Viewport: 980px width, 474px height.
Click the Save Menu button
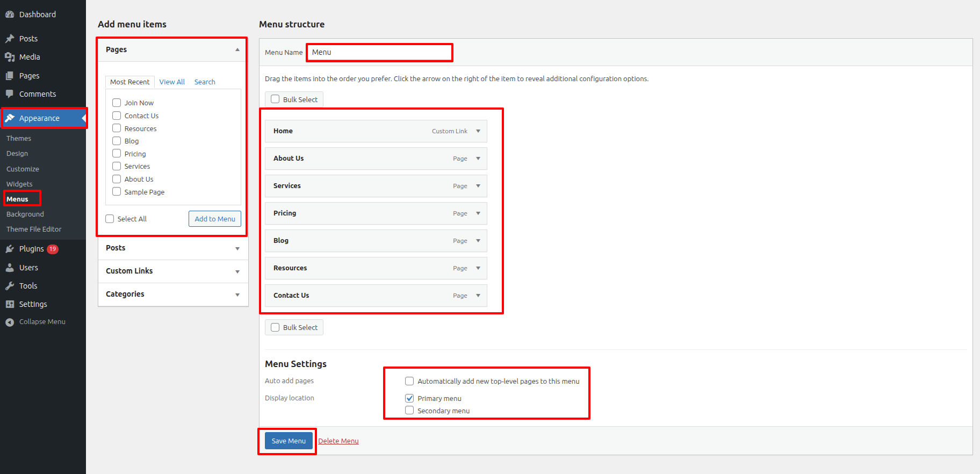coord(289,441)
